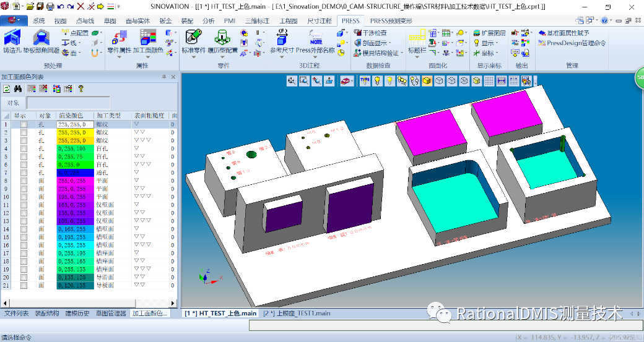The width and height of the screenshot is (644, 342).
Task: Switch to the 钣金 ribbon tab
Action: [x=165, y=20]
